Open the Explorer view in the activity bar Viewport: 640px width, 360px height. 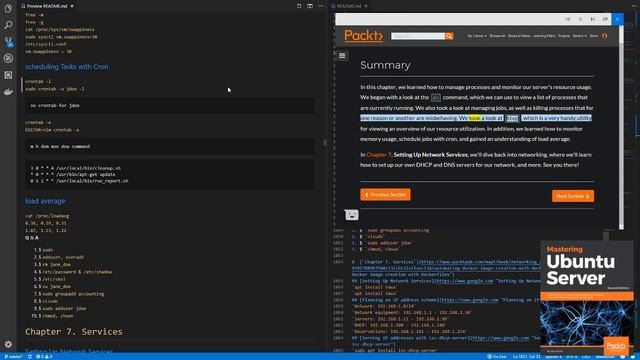point(8,9)
